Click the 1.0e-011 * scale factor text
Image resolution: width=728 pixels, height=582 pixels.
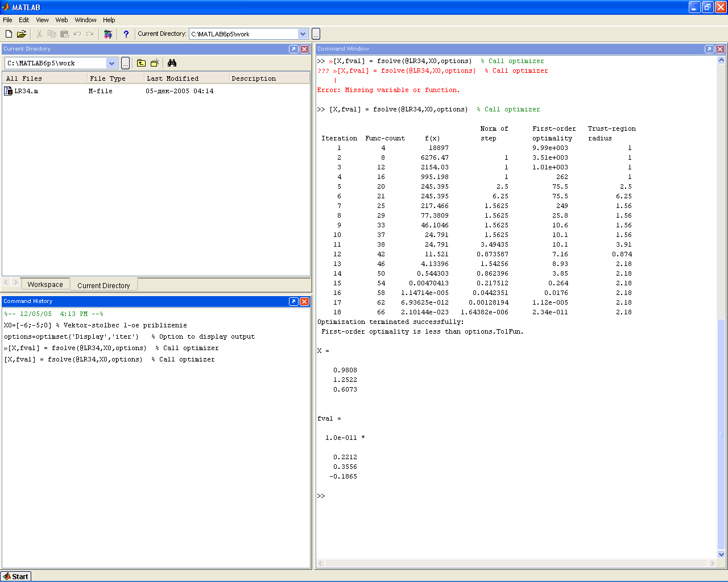pos(345,438)
